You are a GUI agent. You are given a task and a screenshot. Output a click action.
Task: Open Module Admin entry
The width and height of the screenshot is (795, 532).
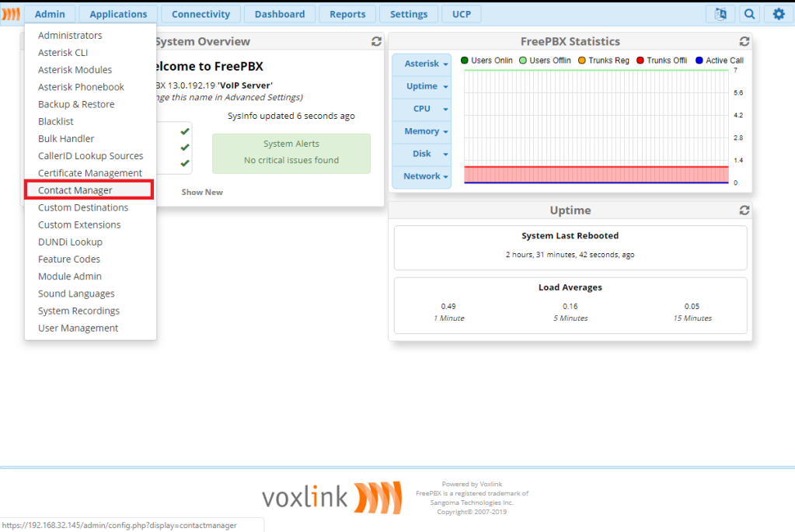click(x=90, y=276)
